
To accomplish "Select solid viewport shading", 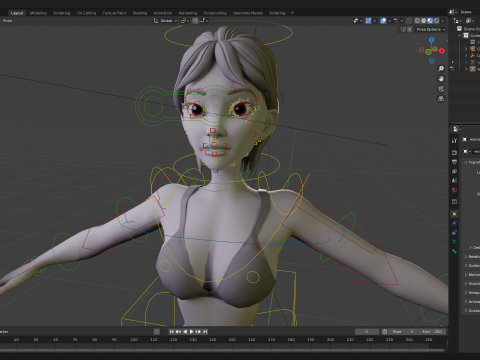I will 424,21.
